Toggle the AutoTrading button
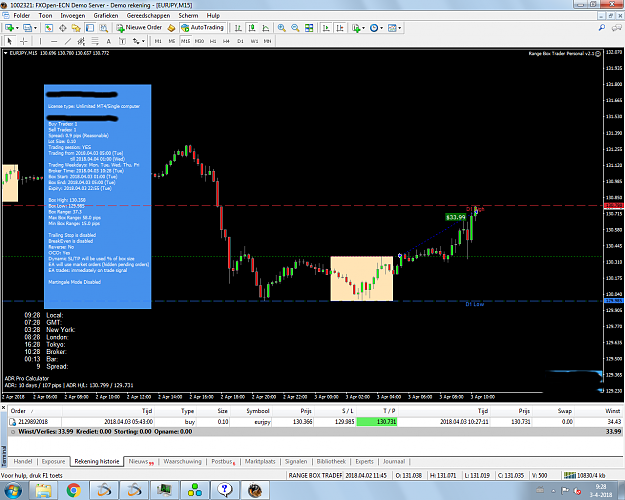This screenshot has width=625, height=500. point(202,28)
